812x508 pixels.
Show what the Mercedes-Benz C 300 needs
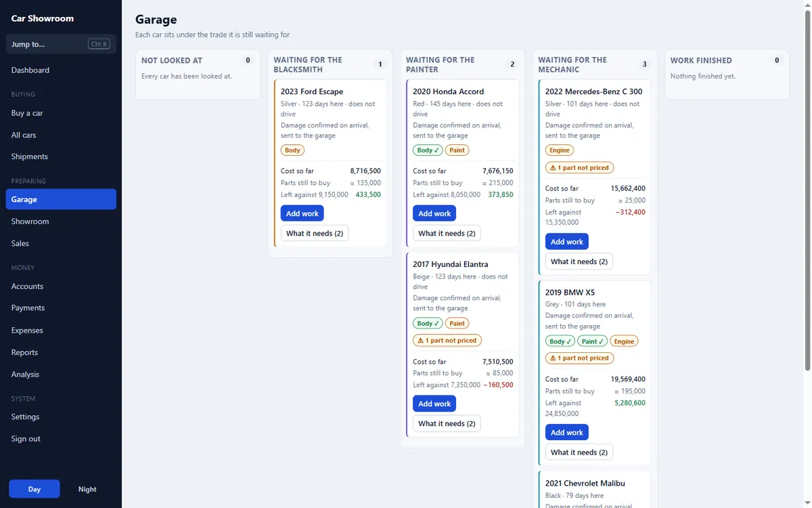(579, 262)
